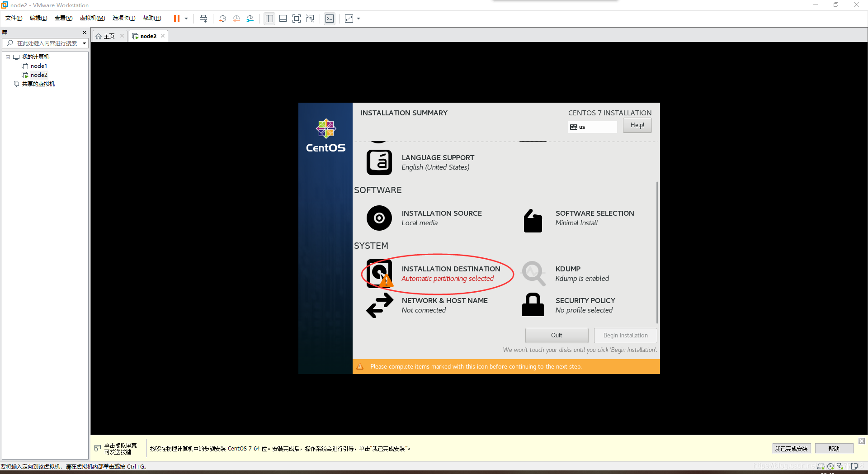
Task: Click the warning icon in orange bar
Action: (360, 366)
